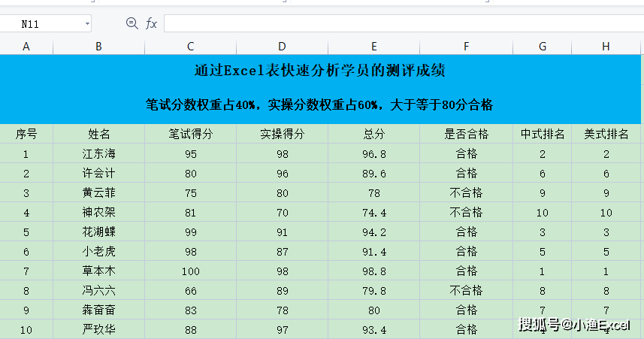644x339 pixels.
Task: Select 草本木's written score cell 100
Action: pyautogui.click(x=191, y=271)
